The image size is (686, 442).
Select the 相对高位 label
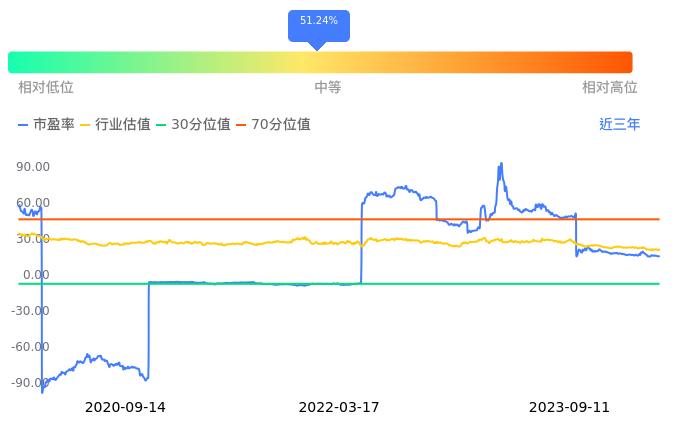[610, 88]
